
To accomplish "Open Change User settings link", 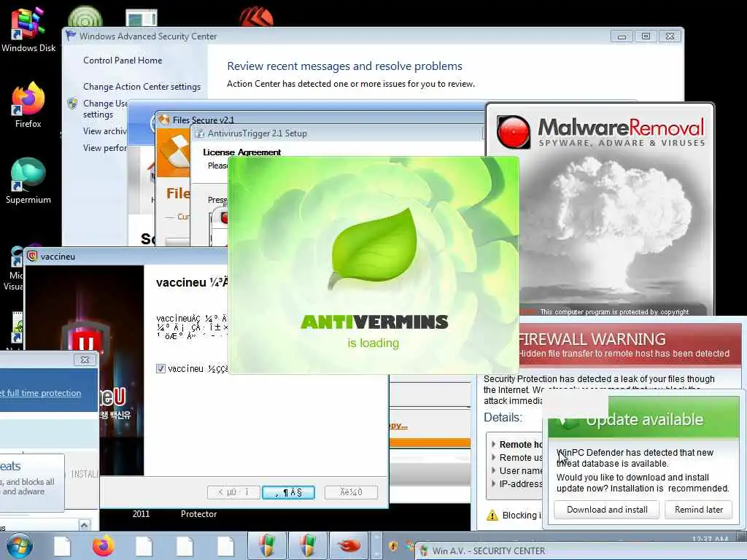I will tap(105, 109).
